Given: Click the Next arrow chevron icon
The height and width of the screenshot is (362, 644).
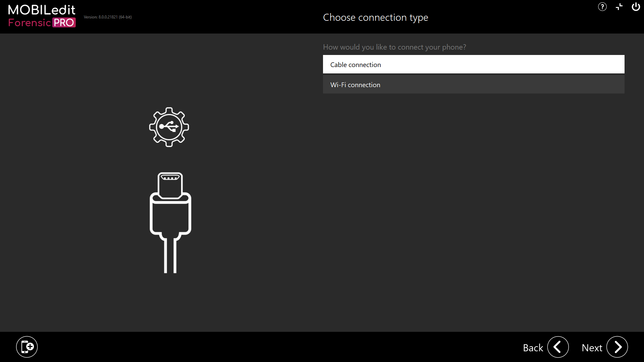Looking at the screenshot, I should point(617,348).
